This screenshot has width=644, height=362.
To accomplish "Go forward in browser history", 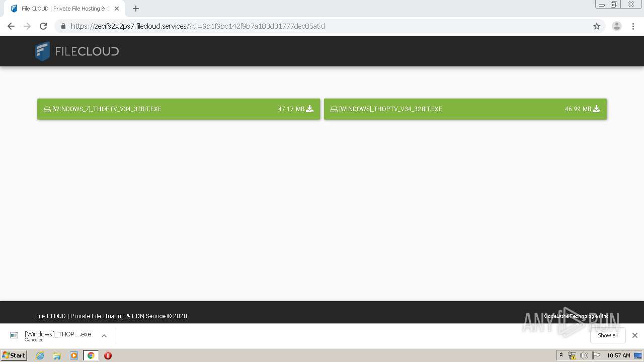I will coord(27,26).
